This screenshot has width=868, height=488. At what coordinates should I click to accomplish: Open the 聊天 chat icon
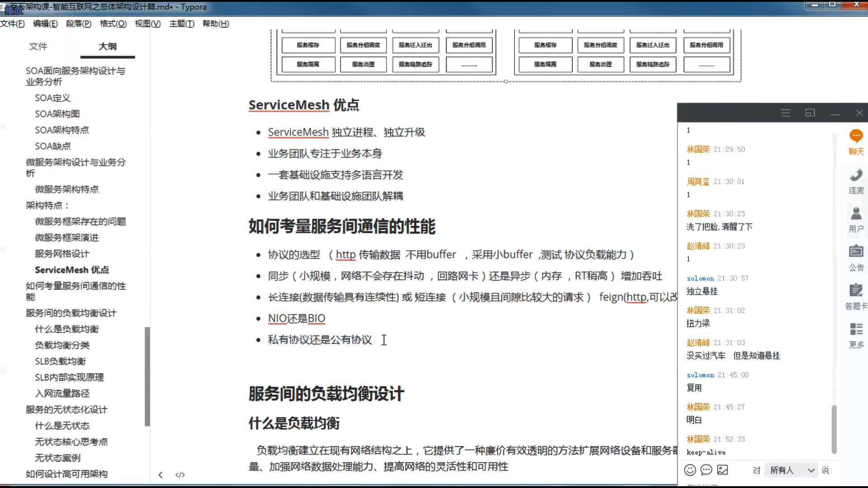(x=856, y=136)
